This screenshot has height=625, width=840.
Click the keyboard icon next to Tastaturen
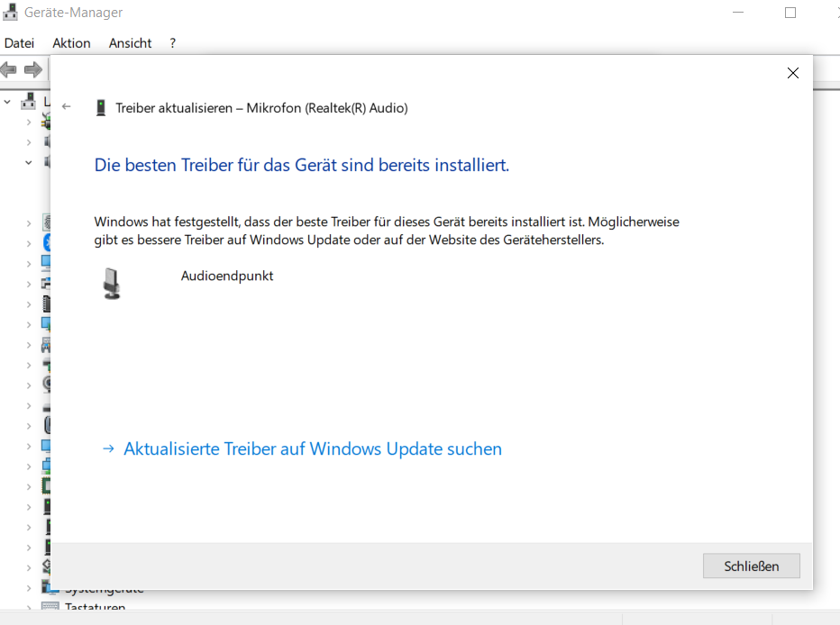pyautogui.click(x=49, y=609)
